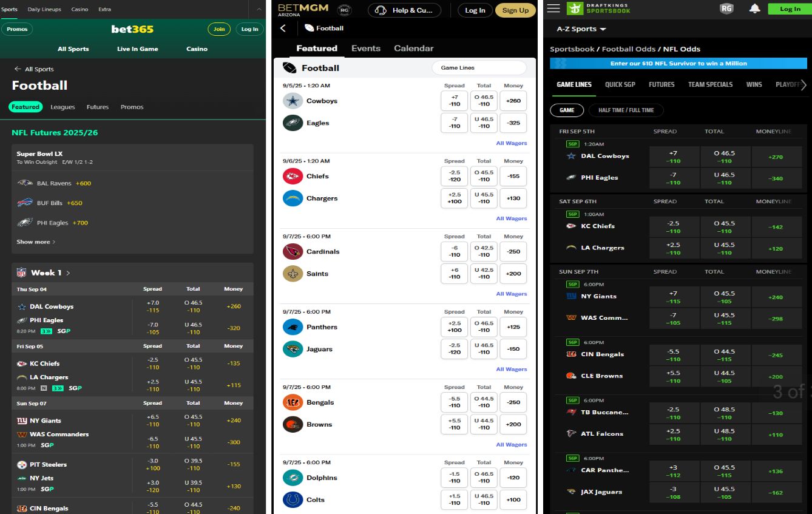Click Sign Up on BetMGM

(x=515, y=10)
